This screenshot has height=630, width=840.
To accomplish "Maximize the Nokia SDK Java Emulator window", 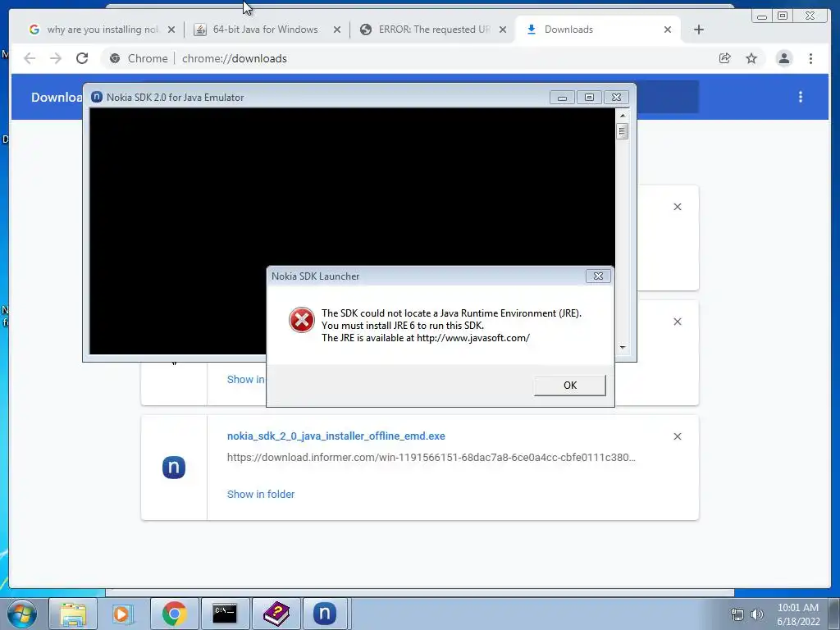I will [589, 98].
